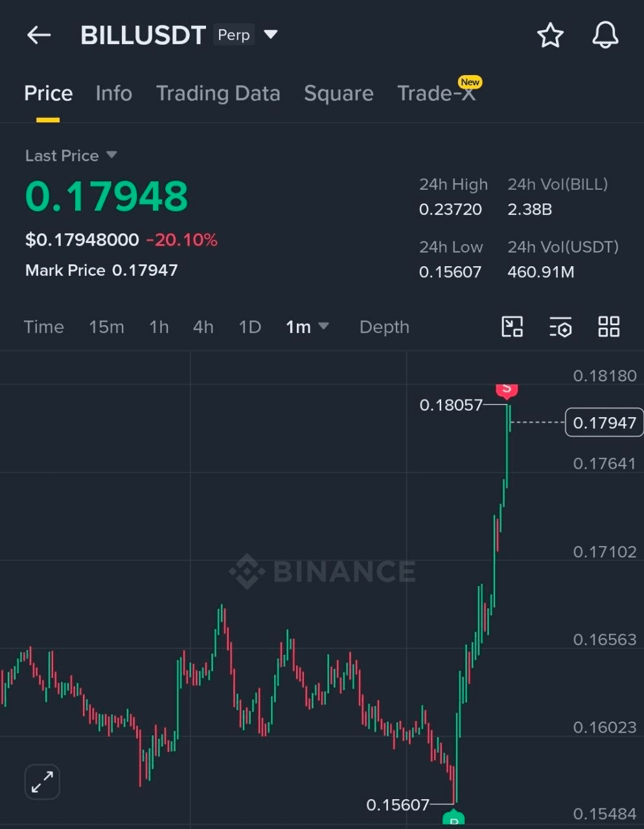Select the 1h chart interval

tap(159, 326)
